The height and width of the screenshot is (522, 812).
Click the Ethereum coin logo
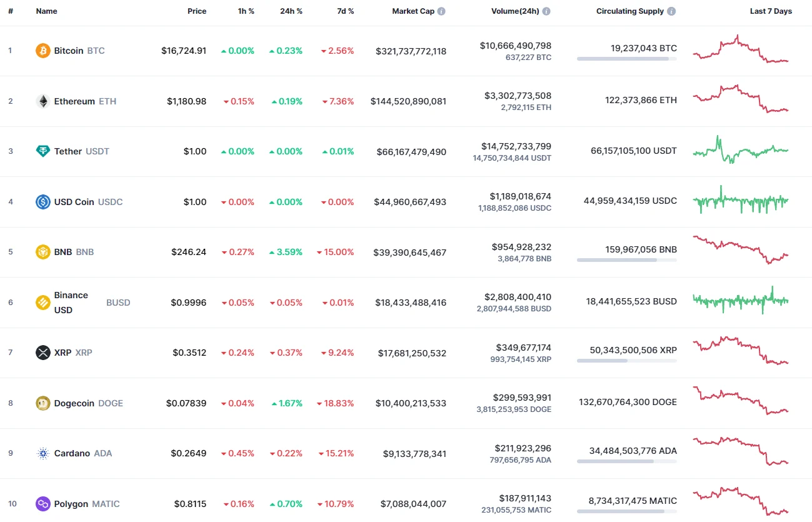click(x=43, y=101)
